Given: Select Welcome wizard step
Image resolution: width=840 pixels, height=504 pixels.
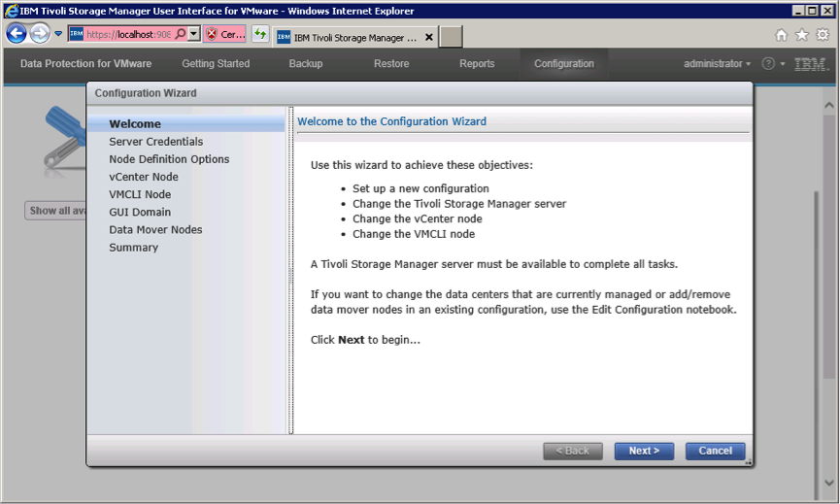Looking at the screenshot, I should pyautogui.click(x=185, y=123).
